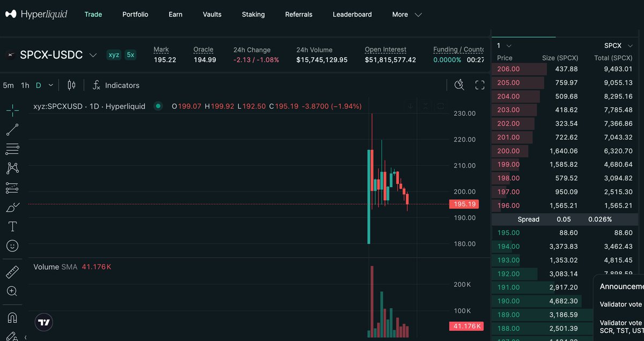Open order book grouping dropdown showing 1
This screenshot has height=341, width=644.
[504, 46]
